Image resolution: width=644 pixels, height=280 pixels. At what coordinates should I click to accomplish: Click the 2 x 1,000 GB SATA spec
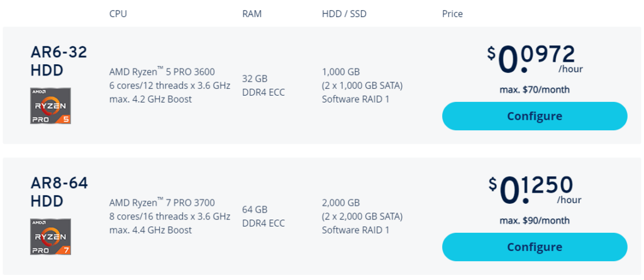362,86
